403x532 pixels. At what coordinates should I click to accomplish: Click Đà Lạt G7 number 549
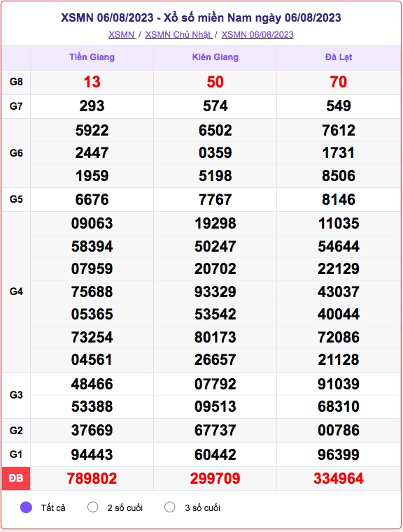339,106
